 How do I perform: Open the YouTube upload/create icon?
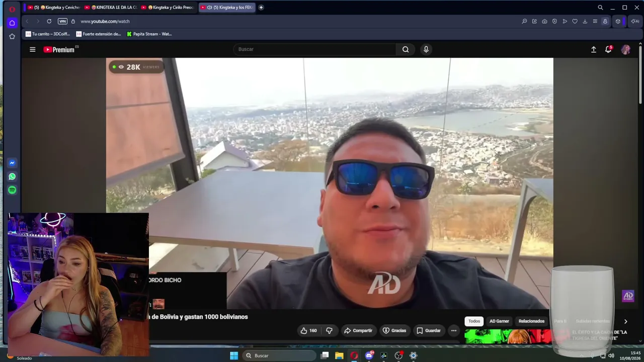[594, 49]
